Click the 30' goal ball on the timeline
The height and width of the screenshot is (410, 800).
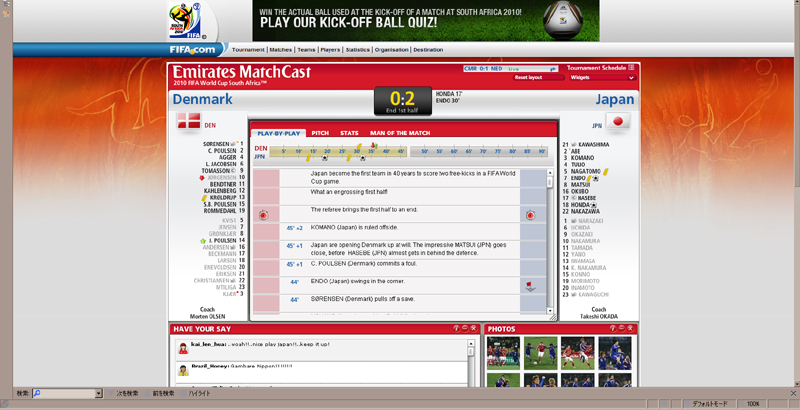362,158
